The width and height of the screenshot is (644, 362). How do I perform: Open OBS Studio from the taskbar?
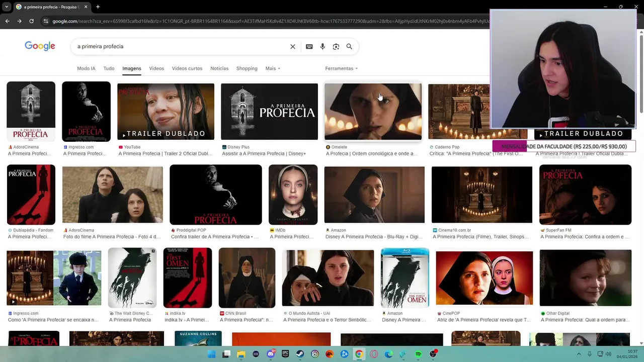click(x=433, y=354)
